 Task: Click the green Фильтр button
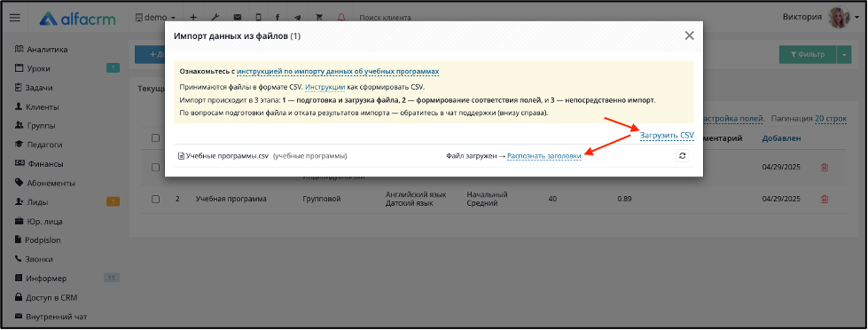807,54
